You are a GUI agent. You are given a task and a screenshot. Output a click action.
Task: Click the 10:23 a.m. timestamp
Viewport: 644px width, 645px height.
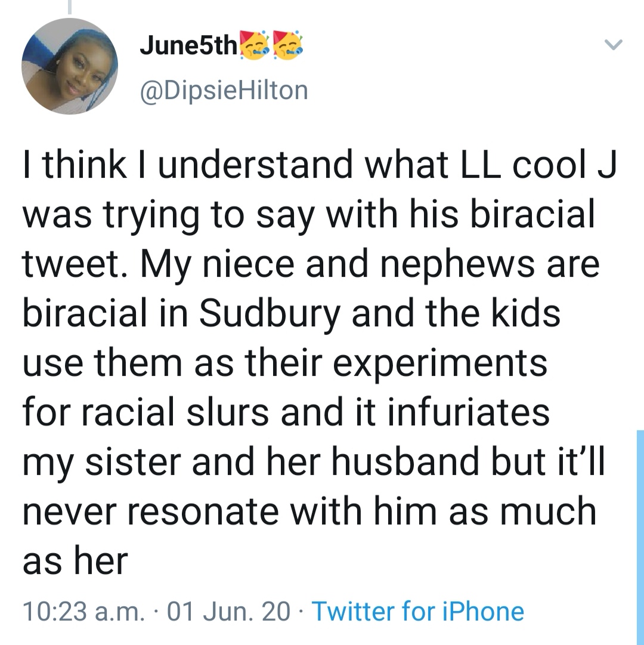point(82,612)
